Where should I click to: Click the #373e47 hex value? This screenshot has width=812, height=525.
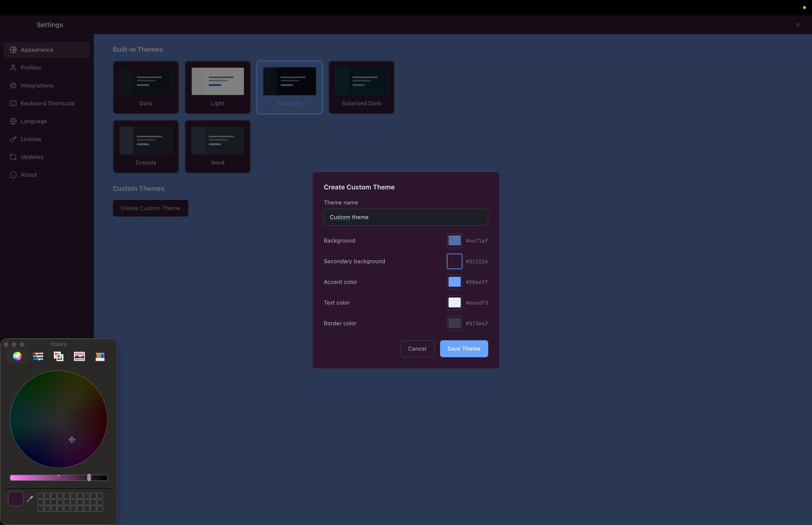click(x=477, y=323)
